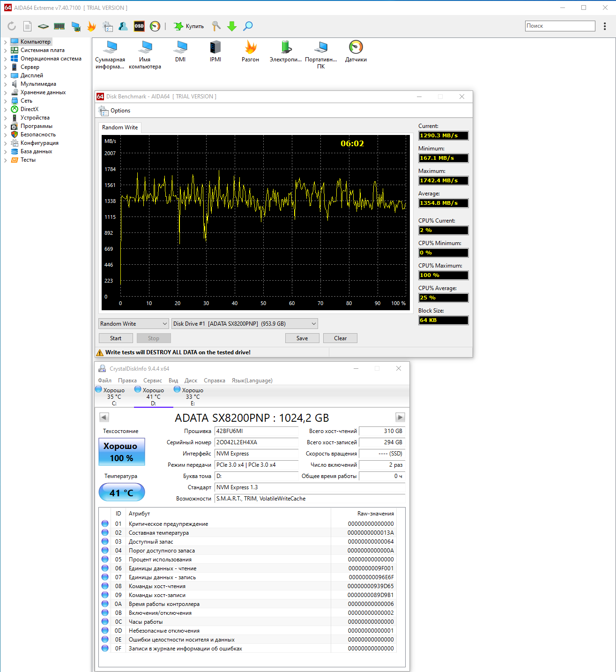Viewport: 616px width, 672px height.
Task: Select Мультимедиа in the tree
Action: [38, 84]
